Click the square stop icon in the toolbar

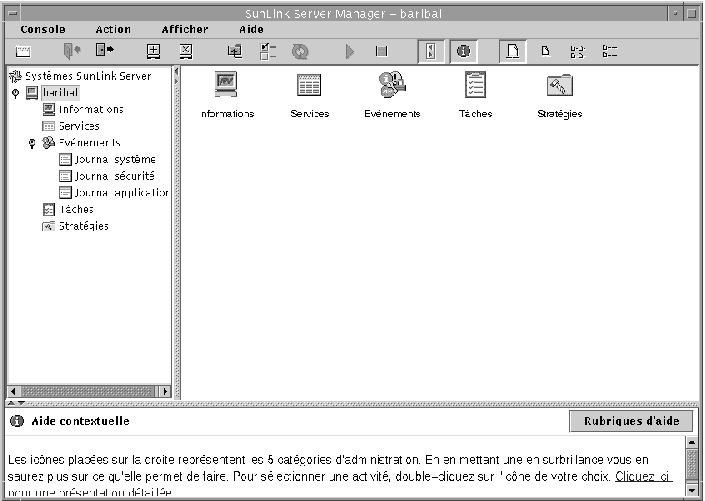pos(381,51)
